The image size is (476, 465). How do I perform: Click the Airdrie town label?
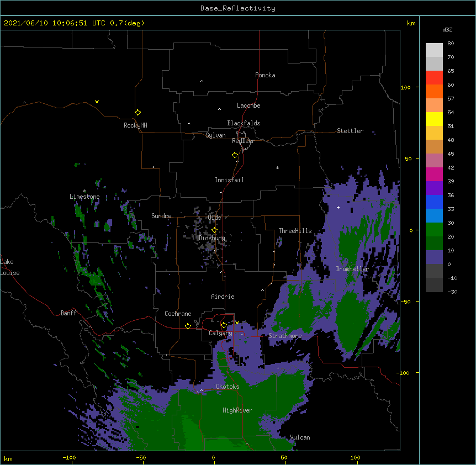[x=223, y=297]
